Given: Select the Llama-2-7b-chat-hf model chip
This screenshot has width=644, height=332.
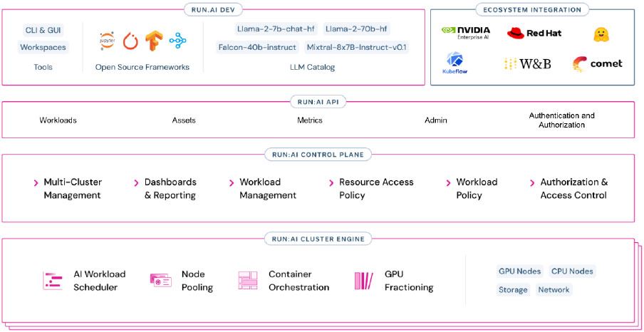Looking at the screenshot, I should (x=274, y=29).
